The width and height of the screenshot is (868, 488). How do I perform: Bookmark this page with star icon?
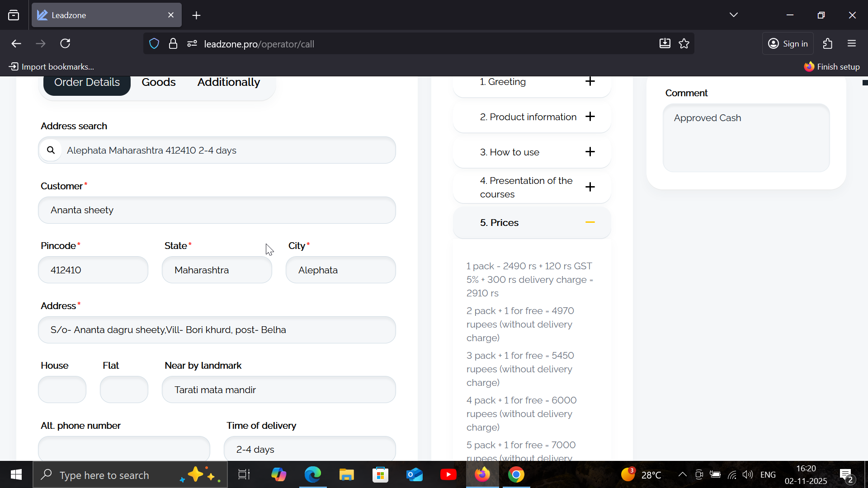(x=684, y=44)
